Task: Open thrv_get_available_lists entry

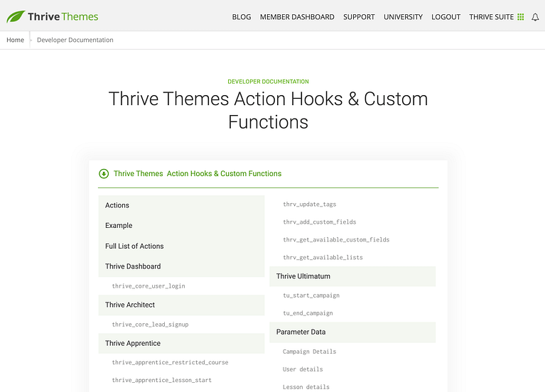Action: click(x=323, y=258)
